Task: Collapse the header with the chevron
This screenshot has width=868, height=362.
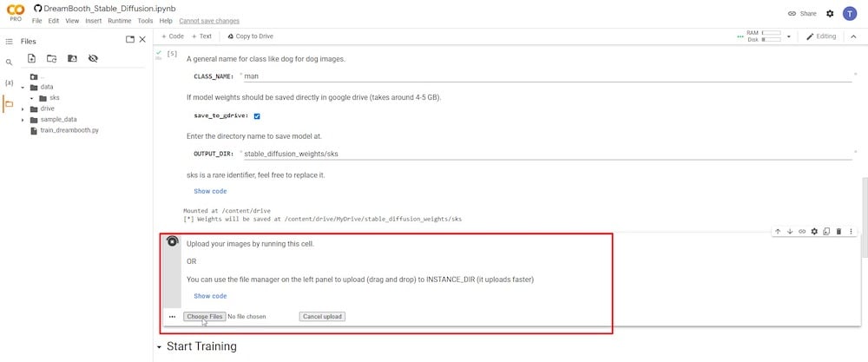Action: (x=853, y=36)
